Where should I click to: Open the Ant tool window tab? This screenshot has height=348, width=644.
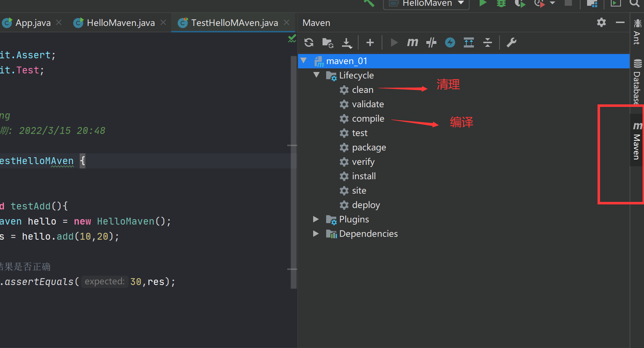click(637, 32)
